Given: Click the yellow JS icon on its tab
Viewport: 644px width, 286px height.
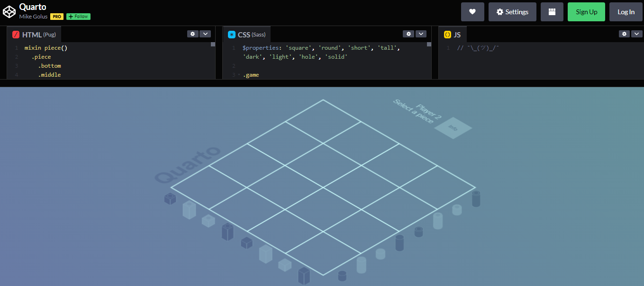Looking at the screenshot, I should [447, 34].
